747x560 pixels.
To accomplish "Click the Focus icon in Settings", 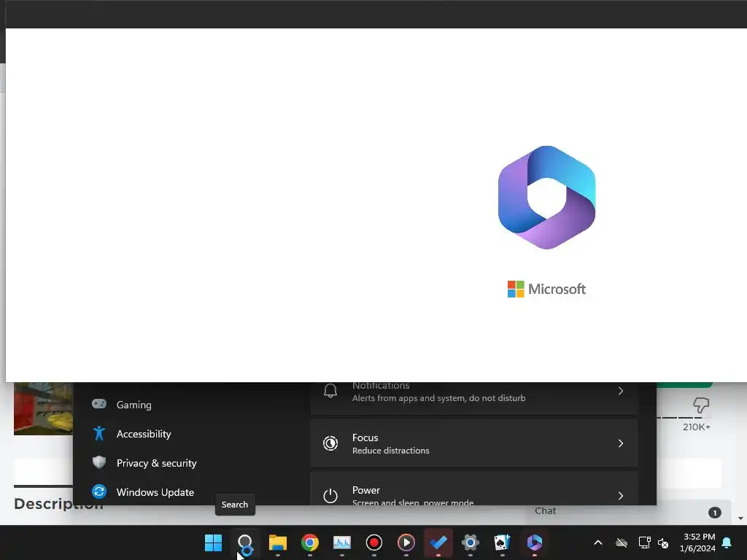I will 330,443.
